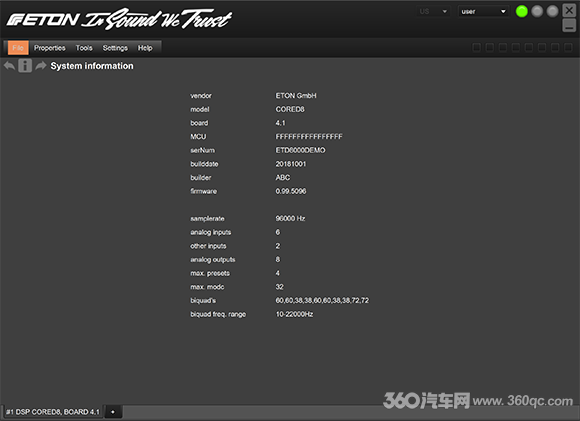Screen dimensions: 580x421
Task: Open the user level dropdown
Action: point(483,11)
